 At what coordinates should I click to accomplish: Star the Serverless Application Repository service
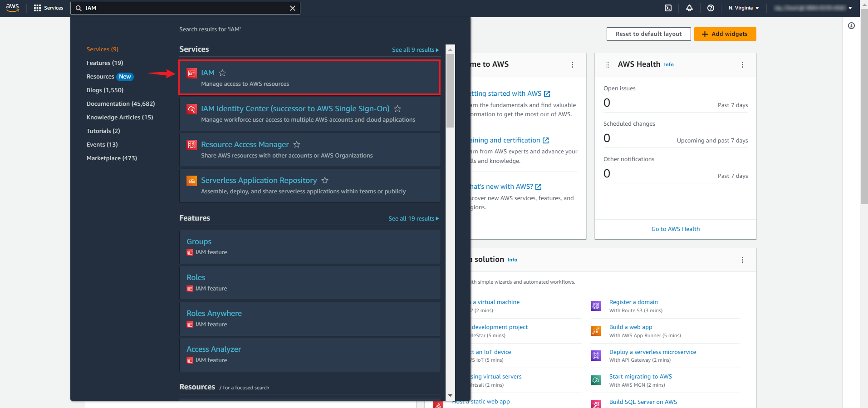[325, 180]
